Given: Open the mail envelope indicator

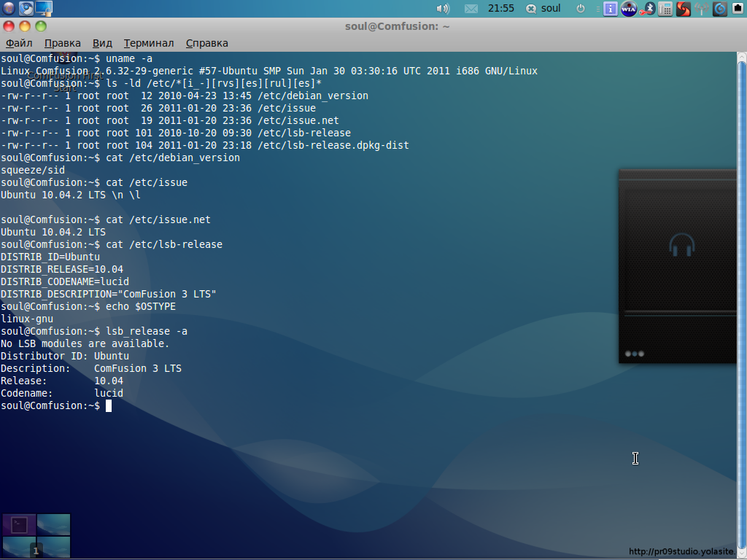Looking at the screenshot, I should click(471, 9).
